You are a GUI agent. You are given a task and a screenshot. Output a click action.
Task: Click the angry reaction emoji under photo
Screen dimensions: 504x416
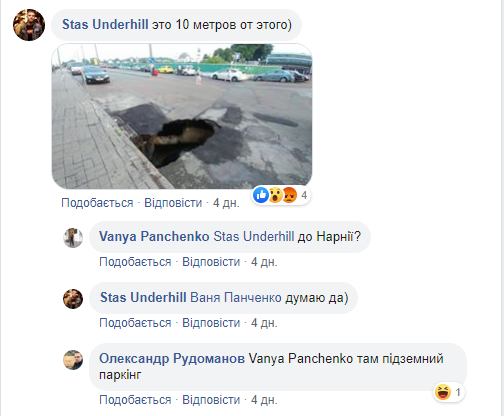pos(289,195)
